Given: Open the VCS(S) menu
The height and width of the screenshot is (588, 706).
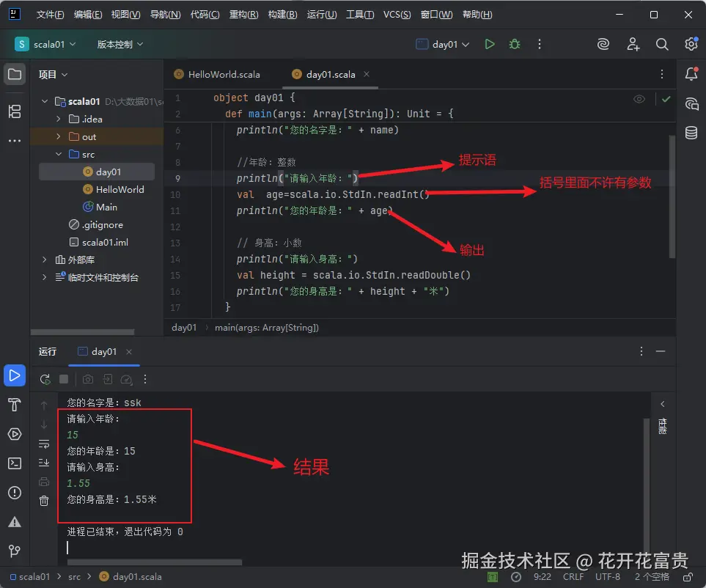Looking at the screenshot, I should (397, 15).
